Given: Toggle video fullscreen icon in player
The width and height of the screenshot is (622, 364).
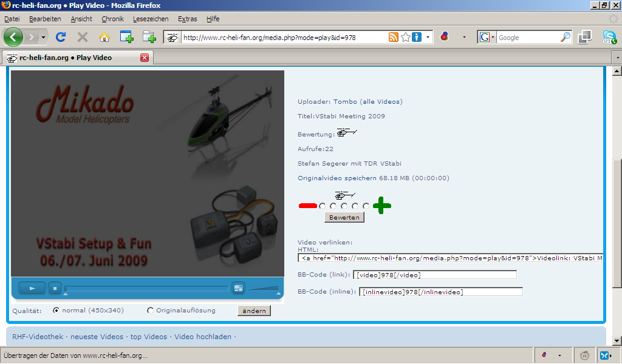Looking at the screenshot, I should click(x=238, y=288).
